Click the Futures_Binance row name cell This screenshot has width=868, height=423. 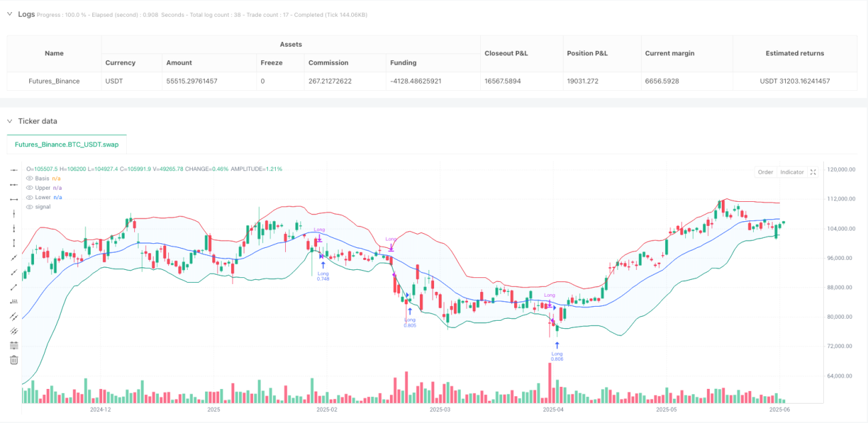coord(54,81)
